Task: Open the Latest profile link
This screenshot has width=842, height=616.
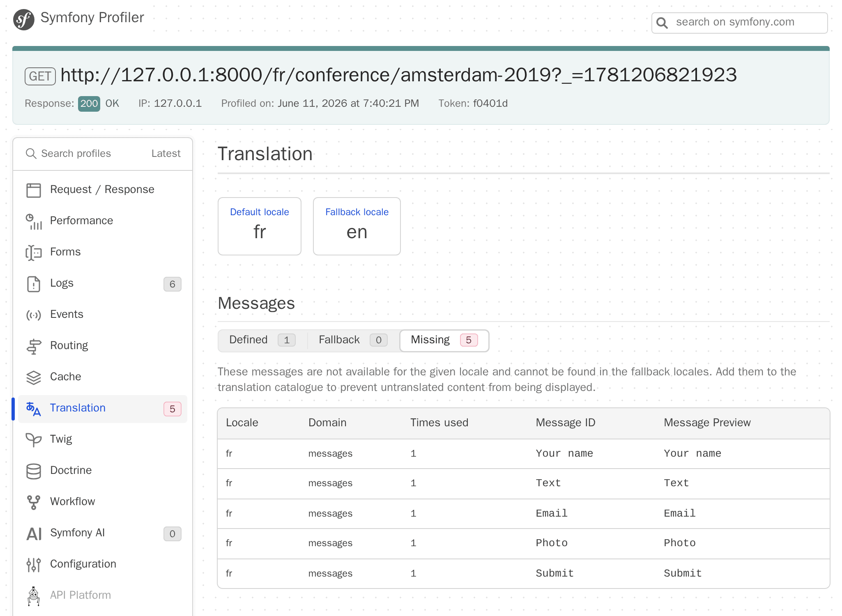Action: pos(166,154)
